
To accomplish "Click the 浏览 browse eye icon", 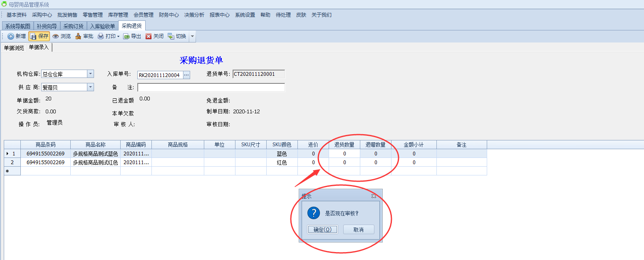I will (56, 36).
